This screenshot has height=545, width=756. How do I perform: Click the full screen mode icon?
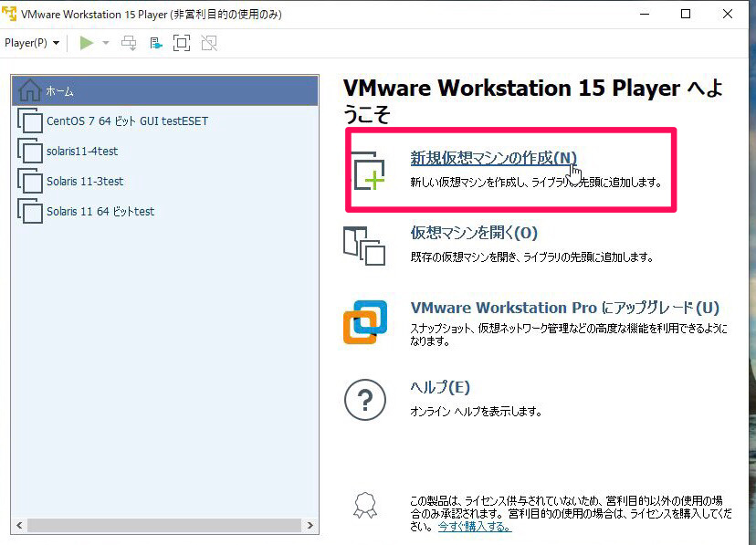coord(182,43)
